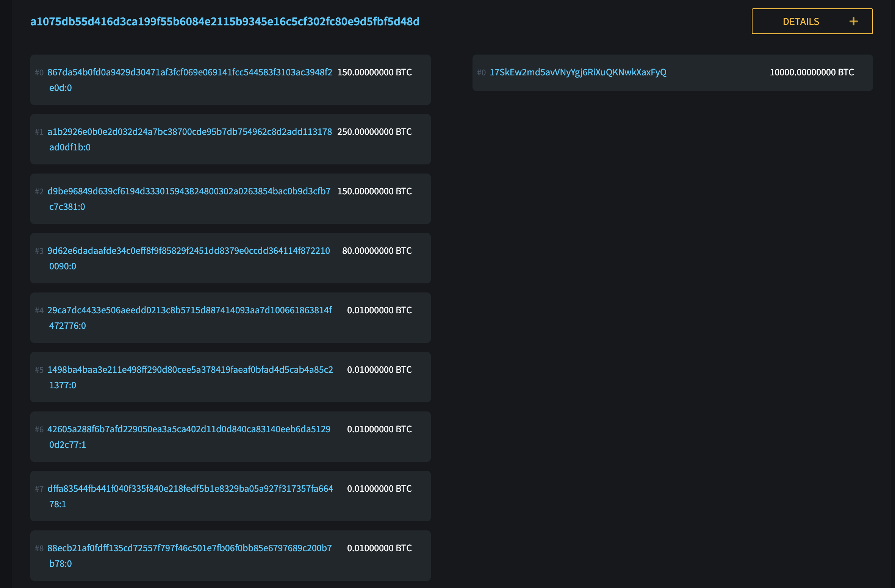Click the plus icon in Details button
The width and height of the screenshot is (895, 588).
point(853,22)
